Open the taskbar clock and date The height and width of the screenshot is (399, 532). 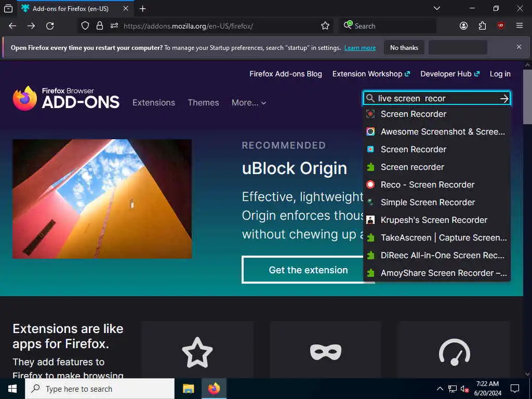click(x=487, y=389)
